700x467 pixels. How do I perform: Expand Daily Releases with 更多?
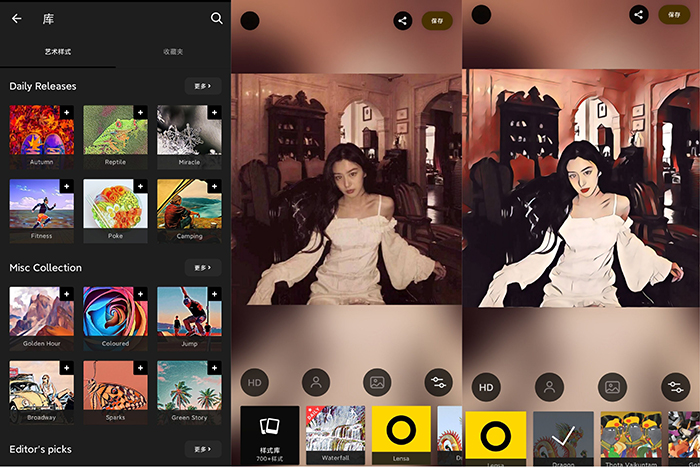202,87
